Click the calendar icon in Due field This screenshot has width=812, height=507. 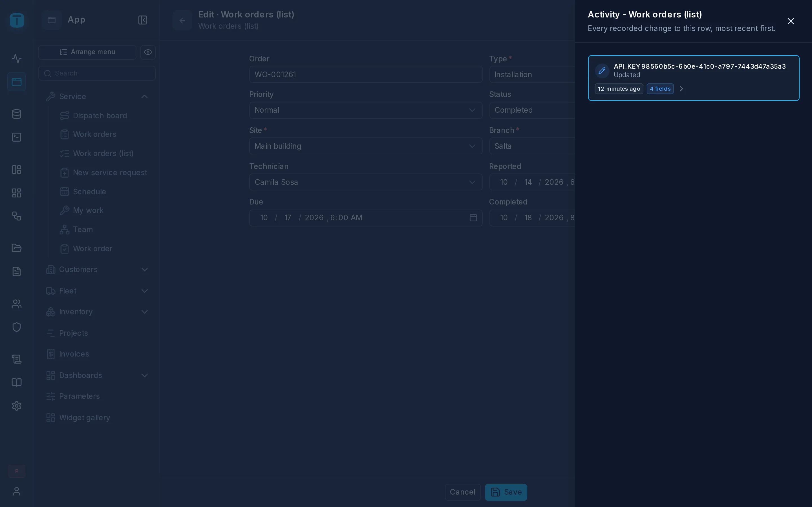[473, 218]
